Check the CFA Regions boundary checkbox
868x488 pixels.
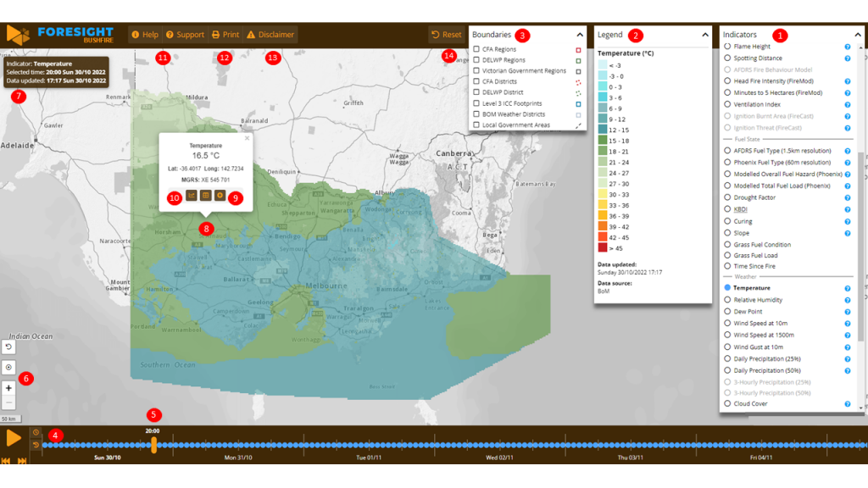coord(476,48)
